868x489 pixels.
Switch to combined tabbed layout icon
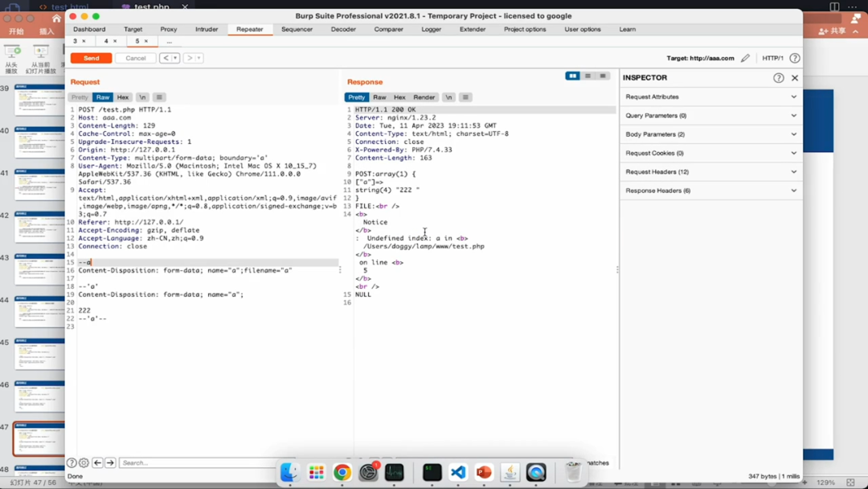pos(603,76)
